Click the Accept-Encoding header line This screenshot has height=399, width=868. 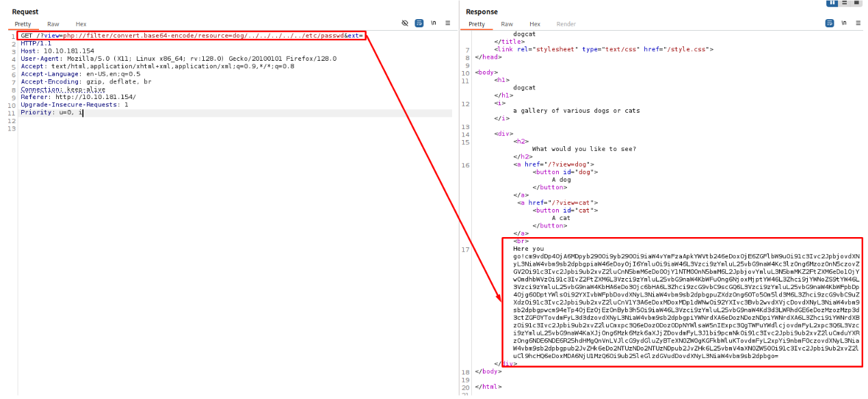86,81
